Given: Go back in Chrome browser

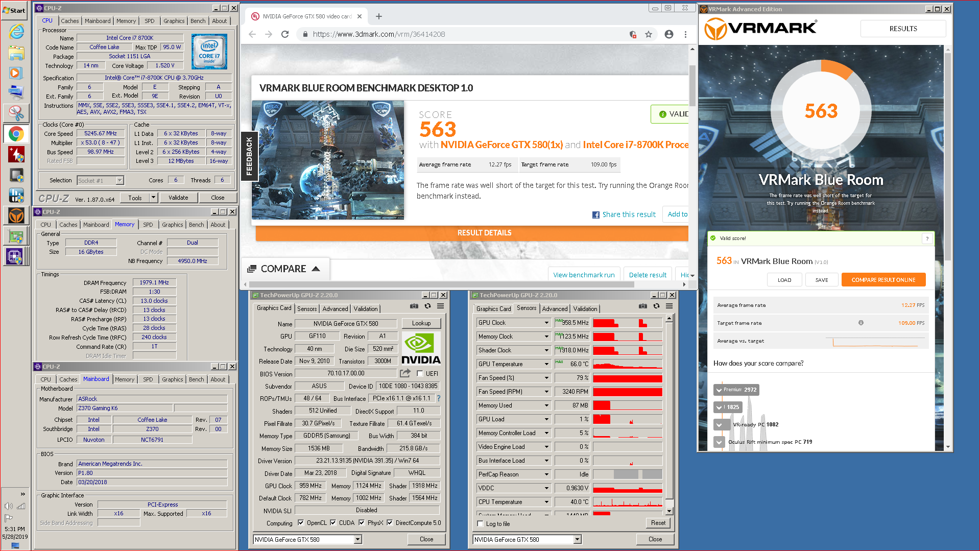Looking at the screenshot, I should [252, 34].
